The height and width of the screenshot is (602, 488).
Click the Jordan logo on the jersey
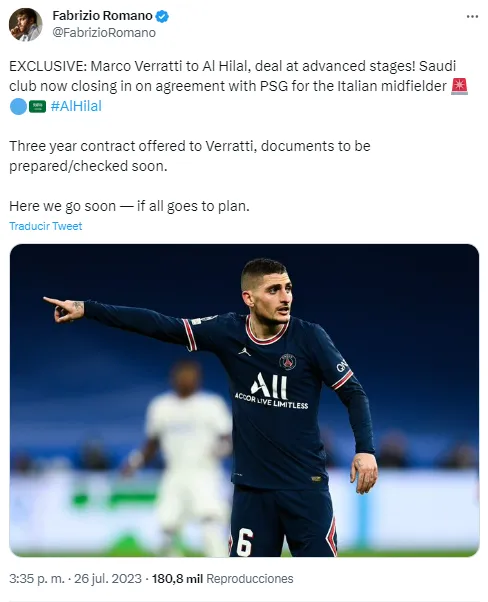pyautogui.click(x=243, y=351)
